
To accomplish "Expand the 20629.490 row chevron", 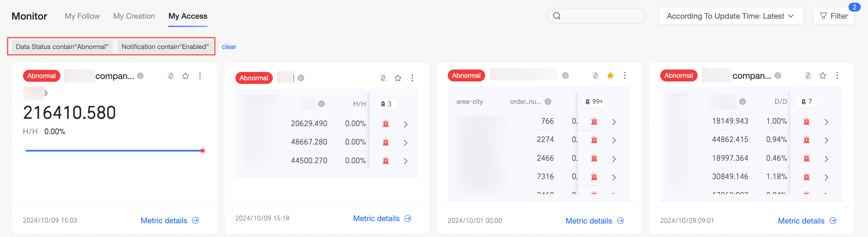I will click(x=406, y=124).
